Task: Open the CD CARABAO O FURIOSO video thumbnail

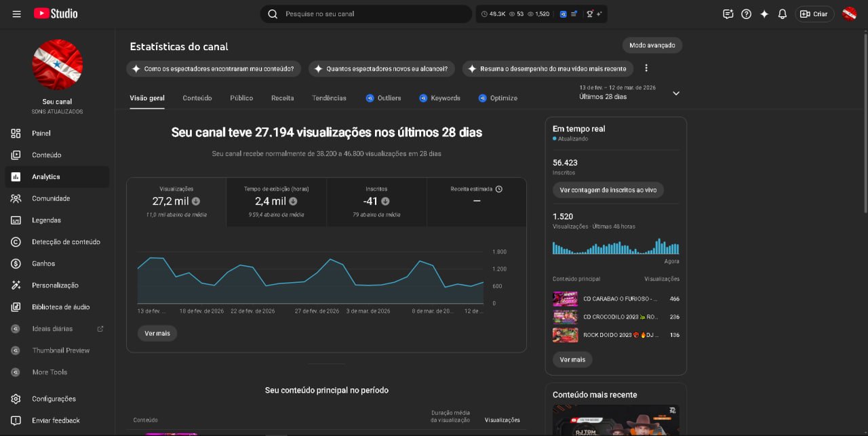Action: pyautogui.click(x=565, y=299)
